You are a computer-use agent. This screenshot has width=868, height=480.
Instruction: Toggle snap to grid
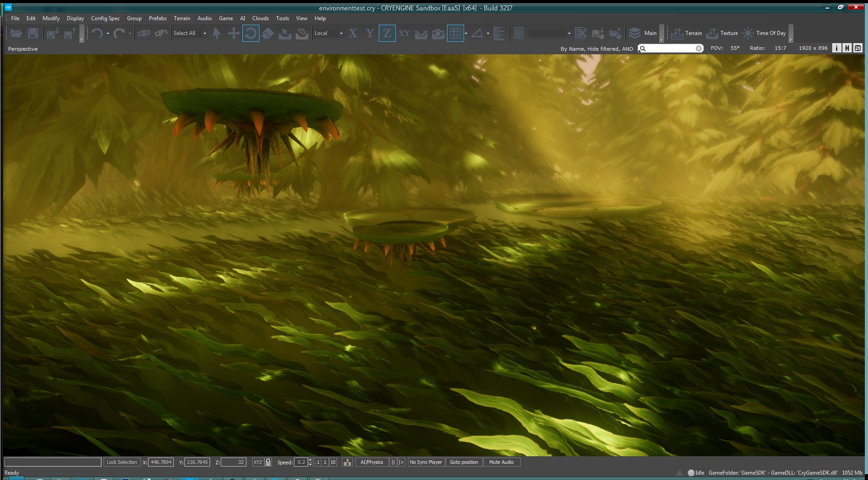pyautogui.click(x=455, y=33)
